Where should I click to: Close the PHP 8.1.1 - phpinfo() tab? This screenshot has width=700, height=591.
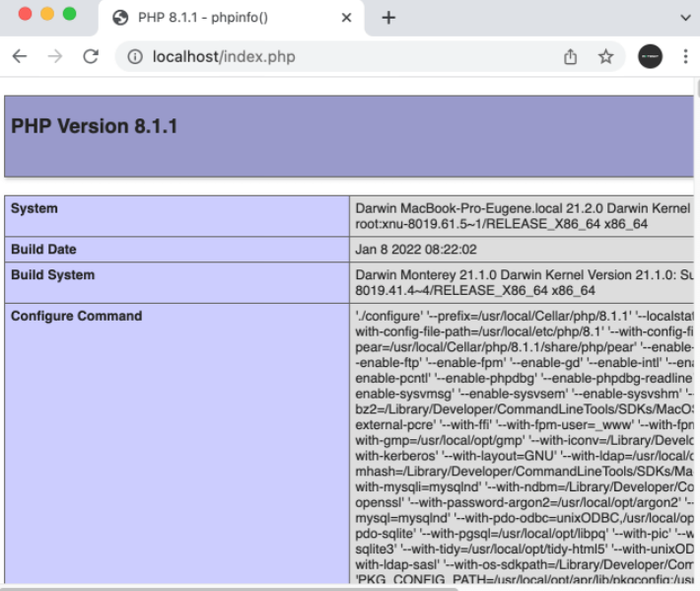pos(346,18)
